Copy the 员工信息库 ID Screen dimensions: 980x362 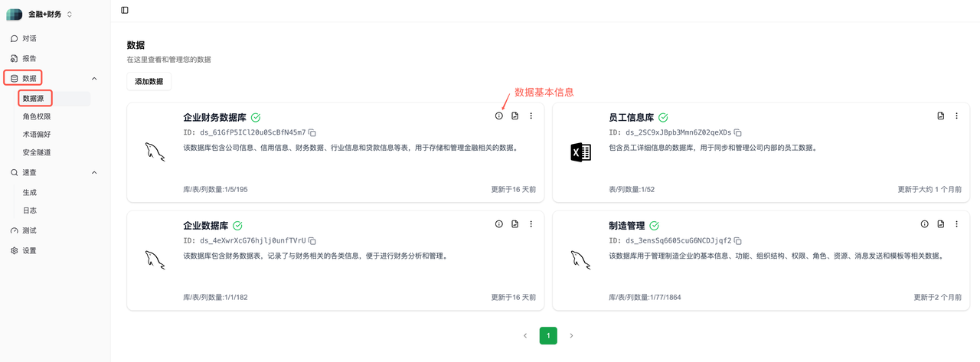[x=738, y=133]
